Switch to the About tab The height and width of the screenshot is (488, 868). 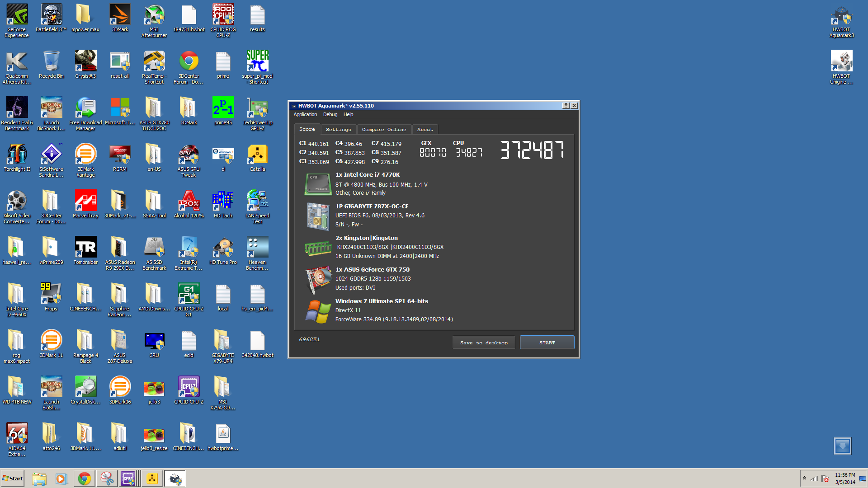coord(425,130)
